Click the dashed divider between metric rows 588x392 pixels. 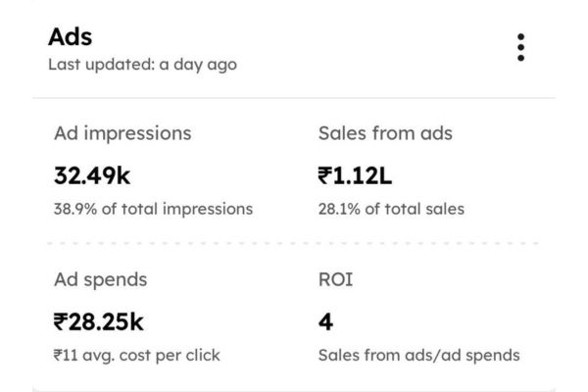pyautogui.click(x=294, y=242)
